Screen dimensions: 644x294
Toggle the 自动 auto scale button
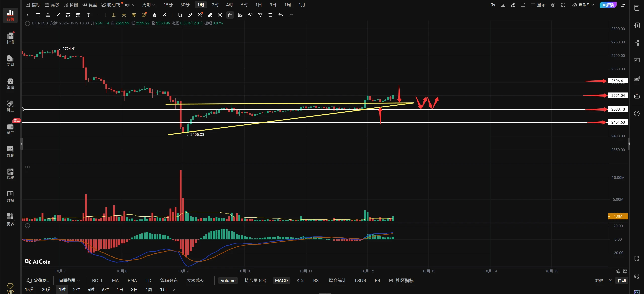coord(622,280)
